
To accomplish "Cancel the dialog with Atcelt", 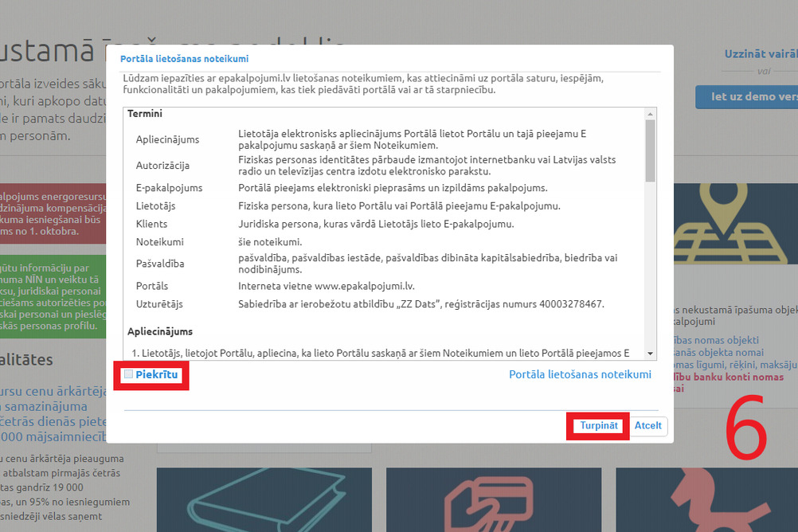I will pyautogui.click(x=647, y=425).
